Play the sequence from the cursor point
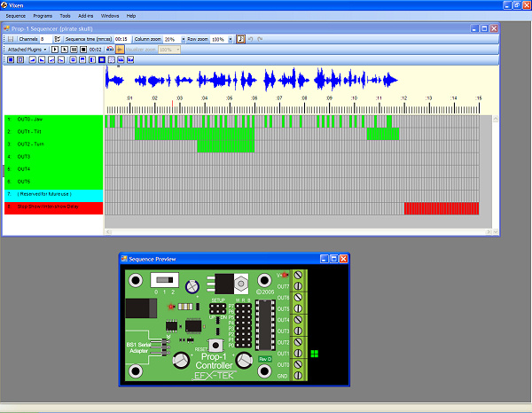 click(x=65, y=50)
